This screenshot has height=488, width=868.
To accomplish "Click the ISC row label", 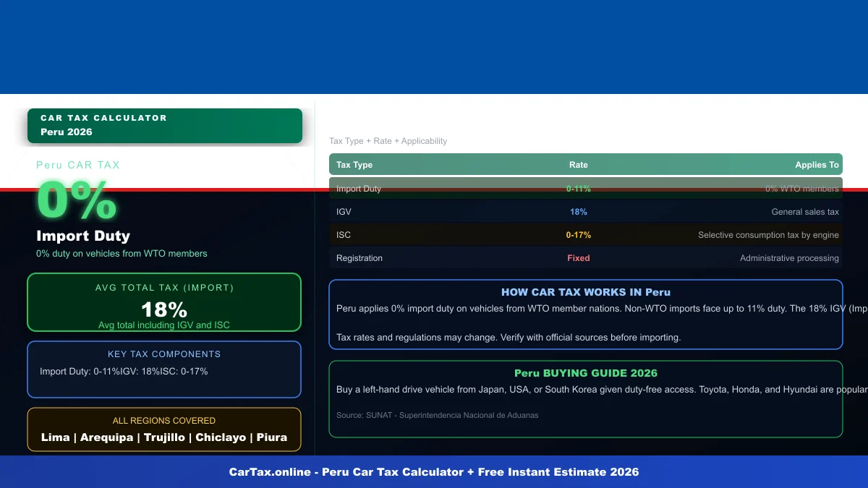I will point(344,235).
